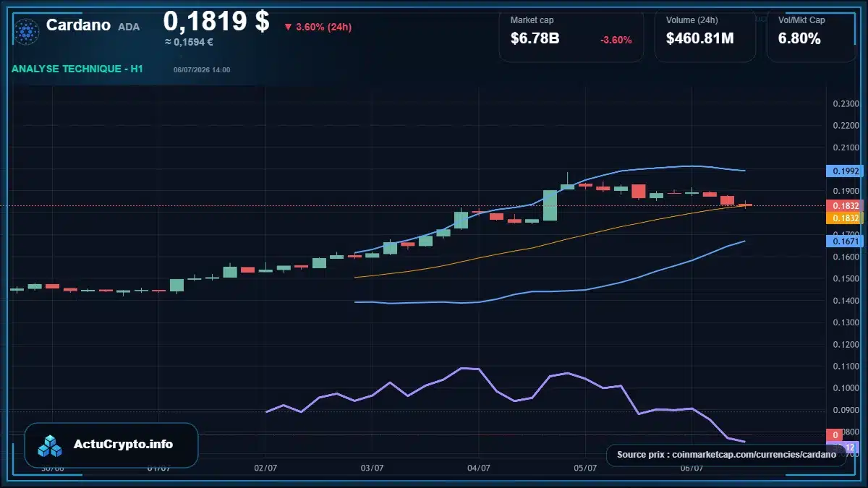Screen dimensions: 868x488
Task: Click the $460.81M volume value
Action: 700,38
